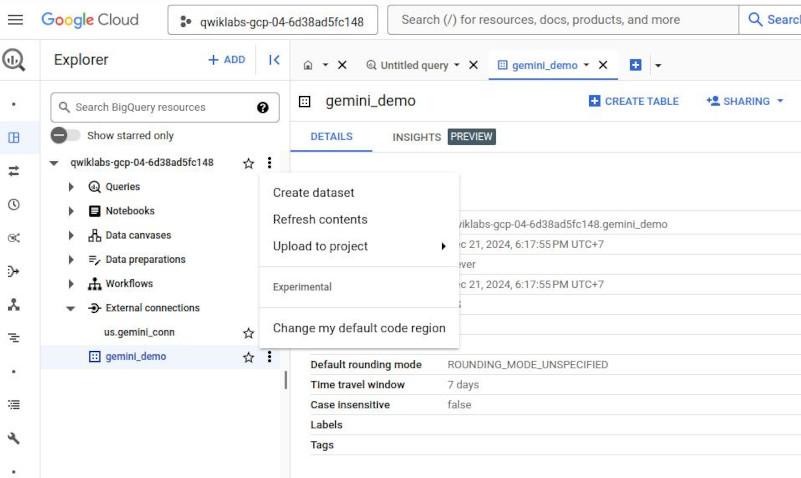This screenshot has width=801, height=478.
Task: Open Analytics Hub icon in left sidebar
Action: 14,238
